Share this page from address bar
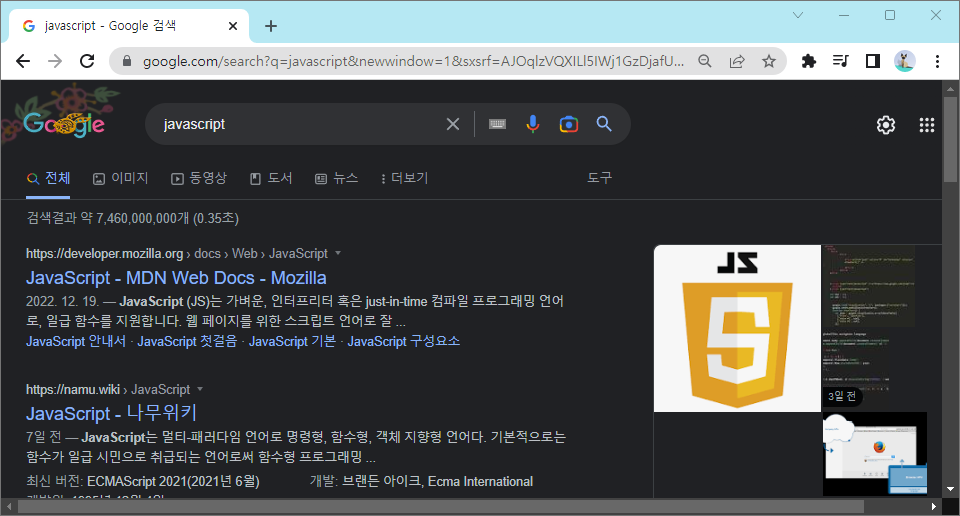The width and height of the screenshot is (960, 516). pyautogui.click(x=737, y=61)
